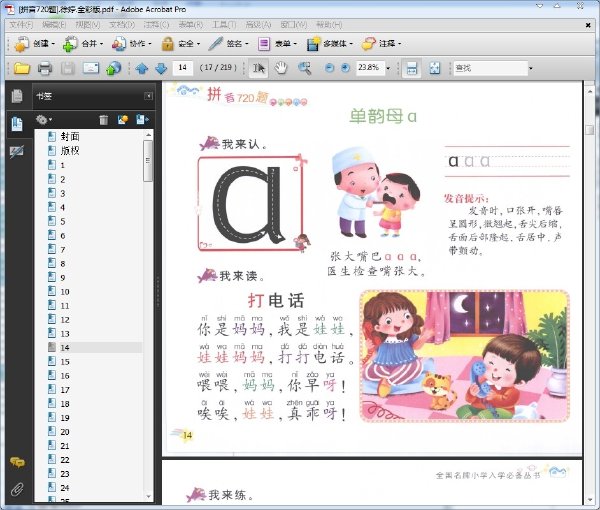This screenshot has height=510, width=600.
Task: Click the 查找 search field
Action: (x=491, y=68)
